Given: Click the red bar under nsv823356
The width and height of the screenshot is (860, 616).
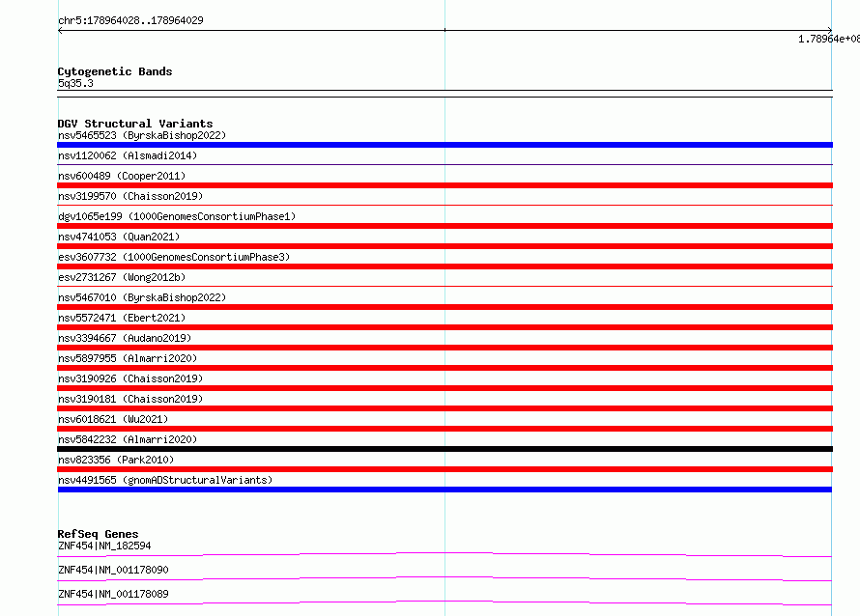Looking at the screenshot, I should tap(444, 469).
